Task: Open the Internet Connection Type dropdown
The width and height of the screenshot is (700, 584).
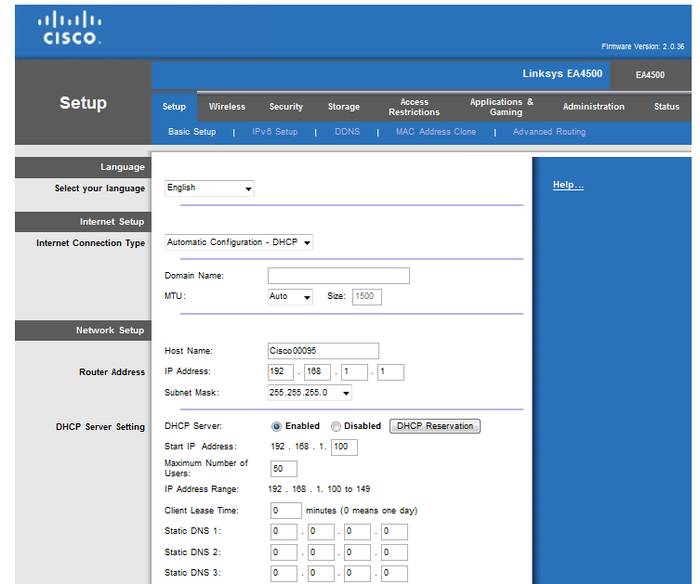Action: click(238, 242)
